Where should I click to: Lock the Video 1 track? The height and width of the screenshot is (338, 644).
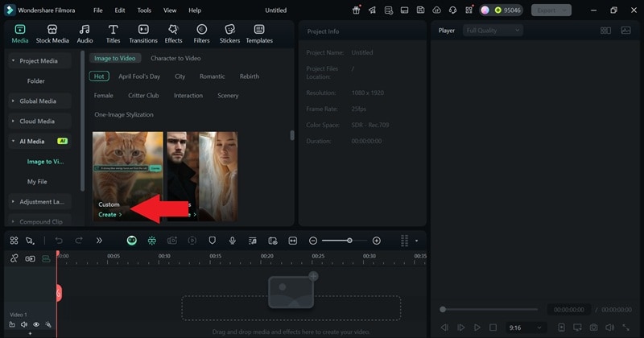coord(12,324)
